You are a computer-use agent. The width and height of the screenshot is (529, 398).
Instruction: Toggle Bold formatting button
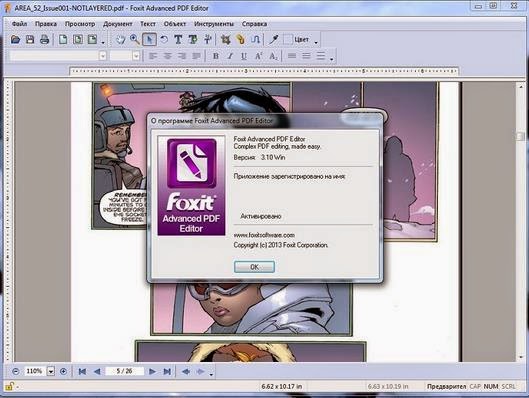pyautogui.click(x=216, y=56)
